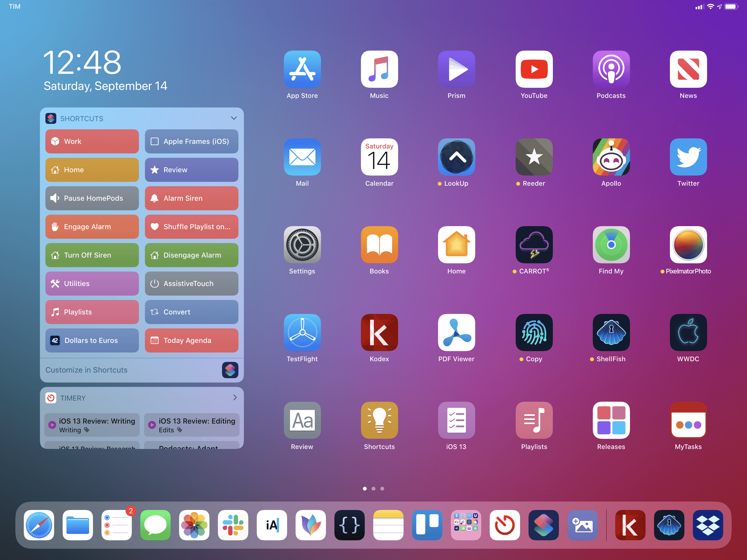
Task: Open the Pixelmator Photo app
Action: pyautogui.click(x=688, y=245)
